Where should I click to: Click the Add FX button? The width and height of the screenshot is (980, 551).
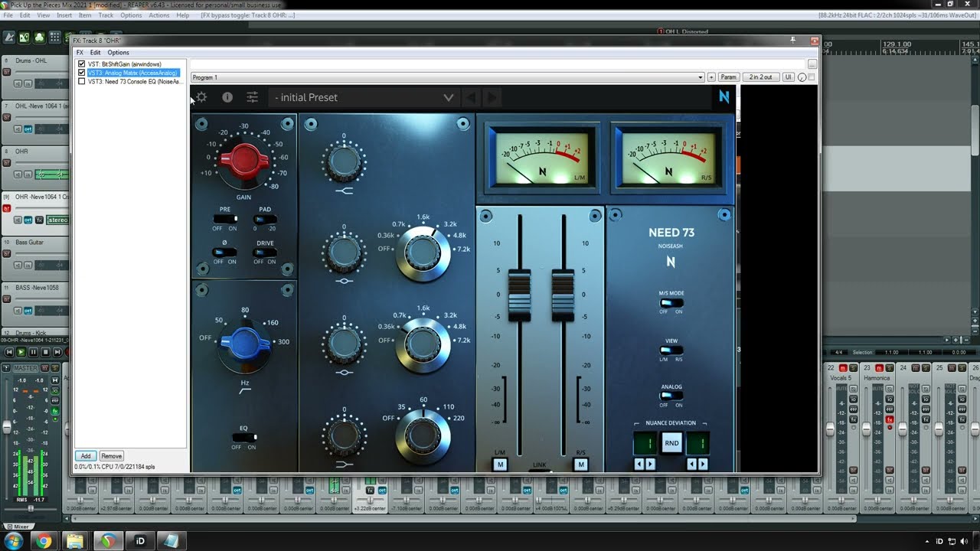(x=86, y=456)
